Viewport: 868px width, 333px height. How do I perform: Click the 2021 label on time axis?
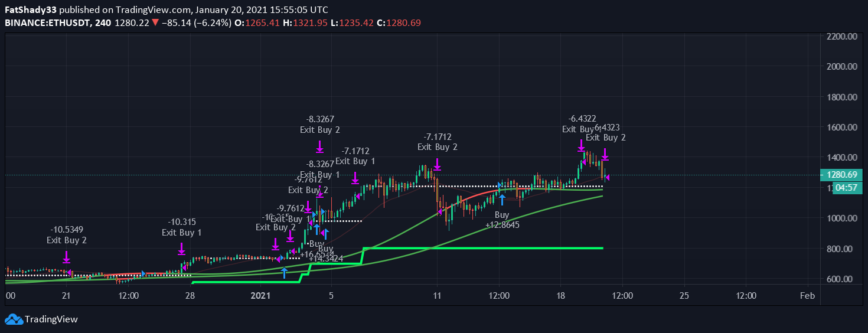pyautogui.click(x=260, y=295)
